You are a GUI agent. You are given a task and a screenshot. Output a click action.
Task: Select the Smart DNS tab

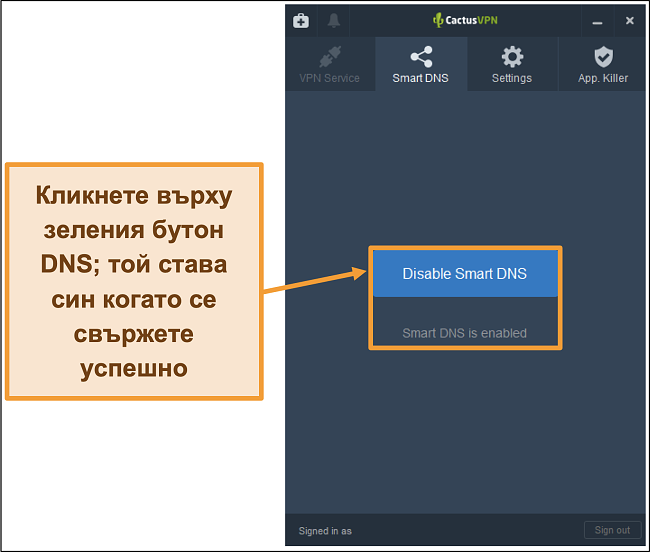point(421,64)
